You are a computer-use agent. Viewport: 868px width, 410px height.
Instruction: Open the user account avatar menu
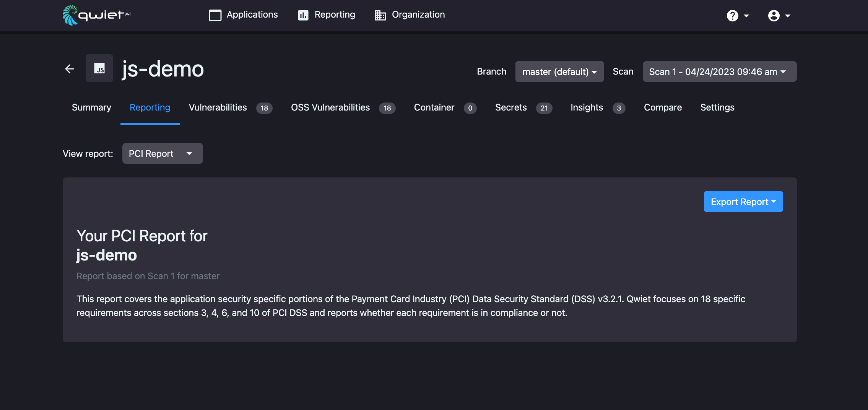pyautogui.click(x=779, y=16)
